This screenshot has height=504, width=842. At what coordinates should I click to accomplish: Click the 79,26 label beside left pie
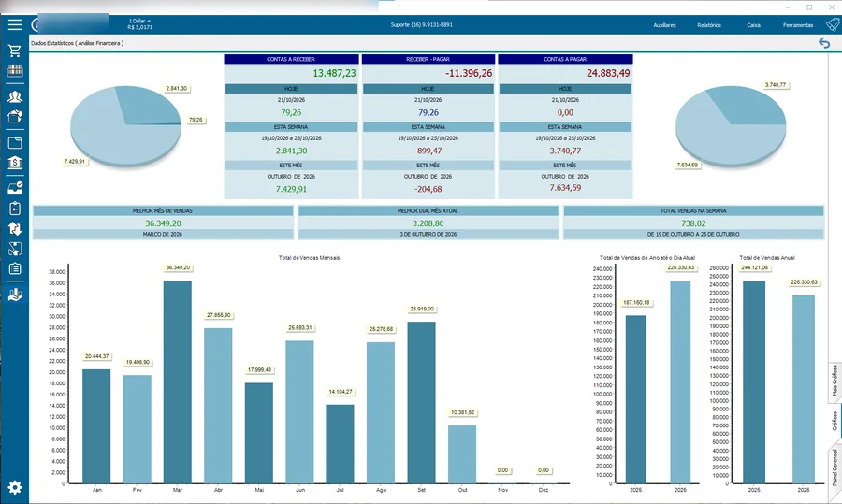click(196, 120)
